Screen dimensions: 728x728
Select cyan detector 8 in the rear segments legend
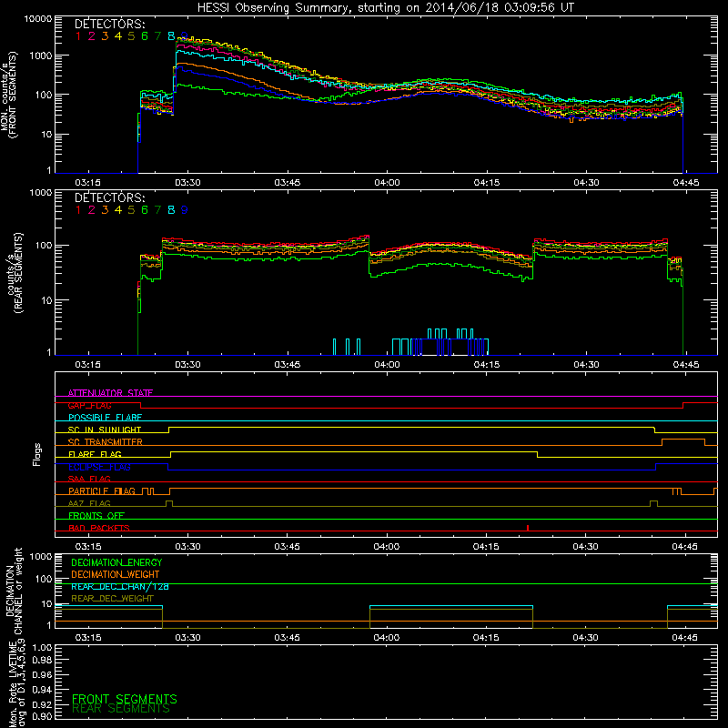tap(171, 210)
